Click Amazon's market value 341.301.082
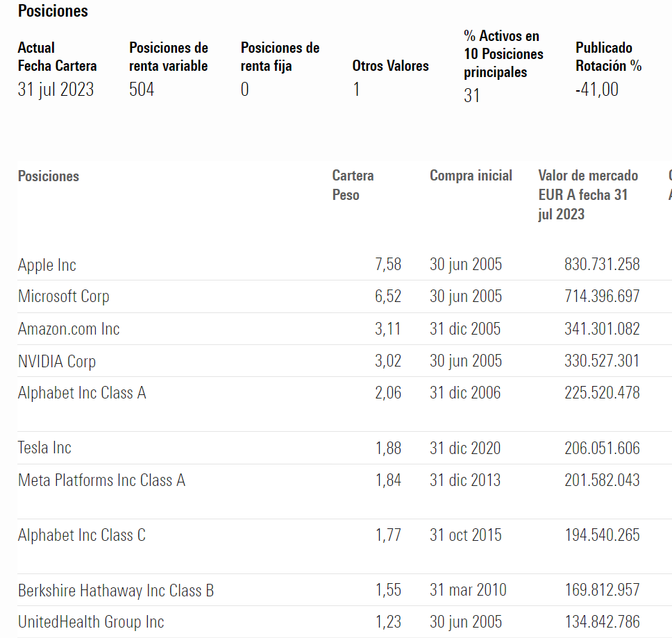Viewport: 672px width, 638px height. [602, 328]
